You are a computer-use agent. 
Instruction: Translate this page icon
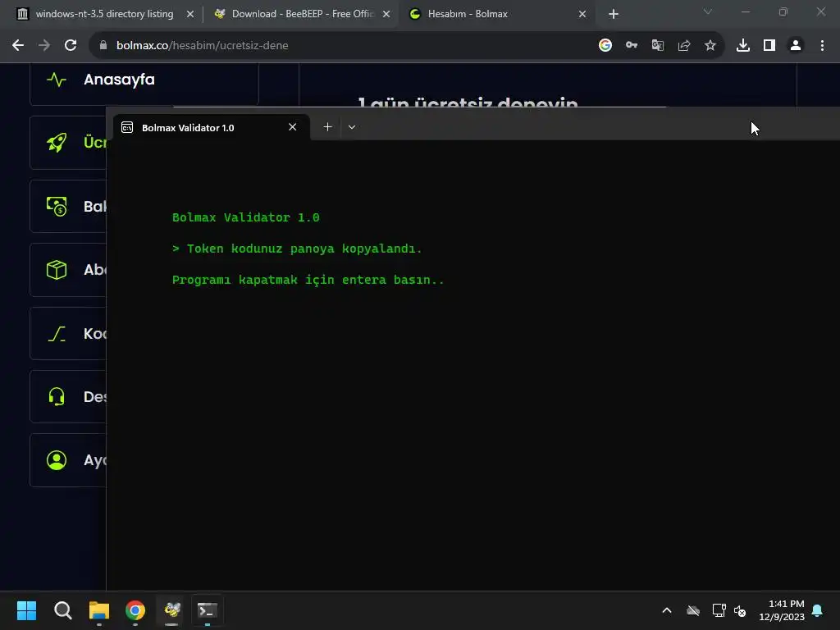(658, 46)
